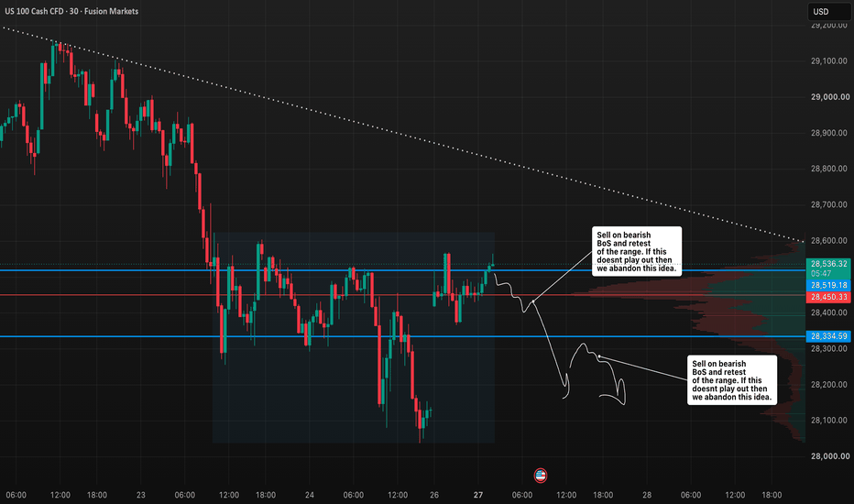Click the 29,000.00 price axis label
Image resolution: width=854 pixels, height=504 pixels.
[x=830, y=97]
